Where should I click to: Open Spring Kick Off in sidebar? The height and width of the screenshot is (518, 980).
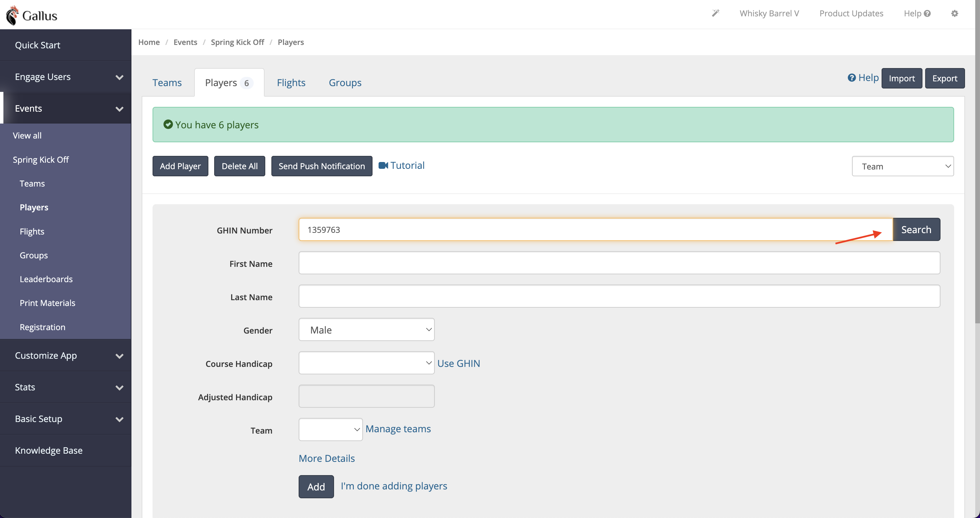click(x=41, y=160)
